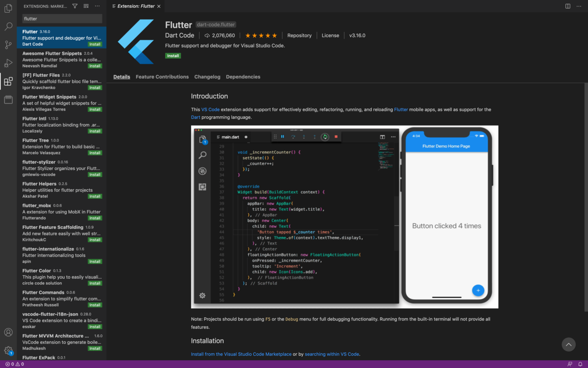Select the Extensions view icon
The width and height of the screenshot is (588, 368).
(8, 81)
